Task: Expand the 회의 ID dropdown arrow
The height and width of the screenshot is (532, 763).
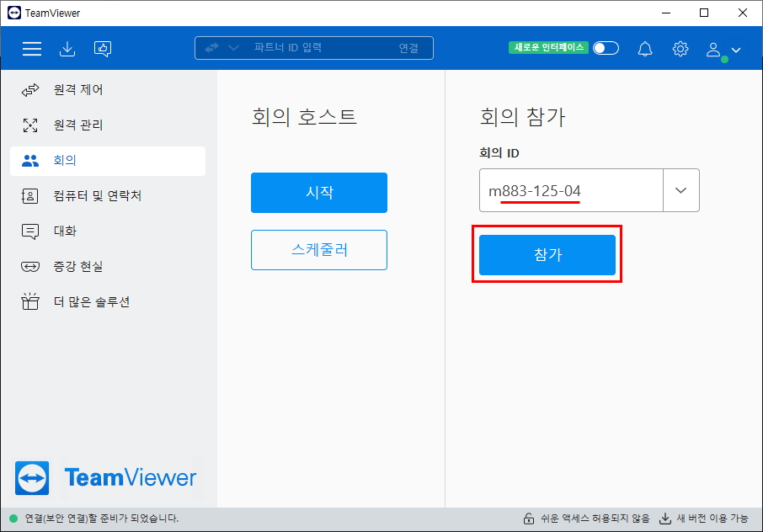Action: pyautogui.click(x=681, y=190)
